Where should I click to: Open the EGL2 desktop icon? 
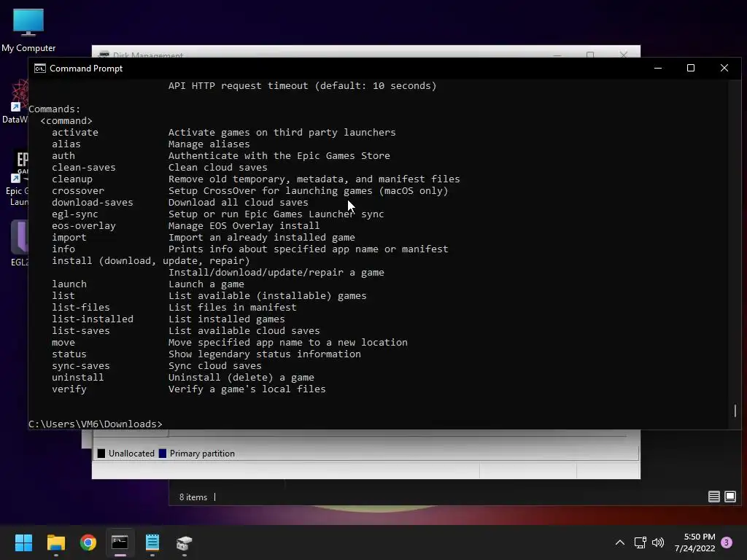tap(20, 242)
